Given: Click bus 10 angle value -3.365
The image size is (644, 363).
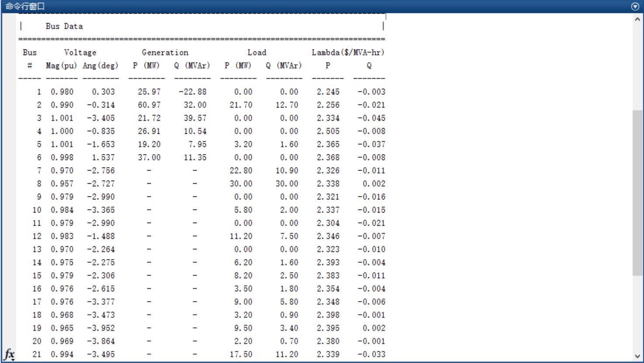Looking at the screenshot, I should tap(101, 210).
